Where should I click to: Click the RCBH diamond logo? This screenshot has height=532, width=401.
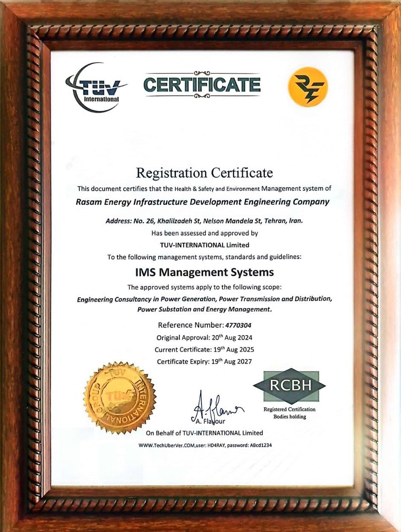pyautogui.click(x=290, y=386)
